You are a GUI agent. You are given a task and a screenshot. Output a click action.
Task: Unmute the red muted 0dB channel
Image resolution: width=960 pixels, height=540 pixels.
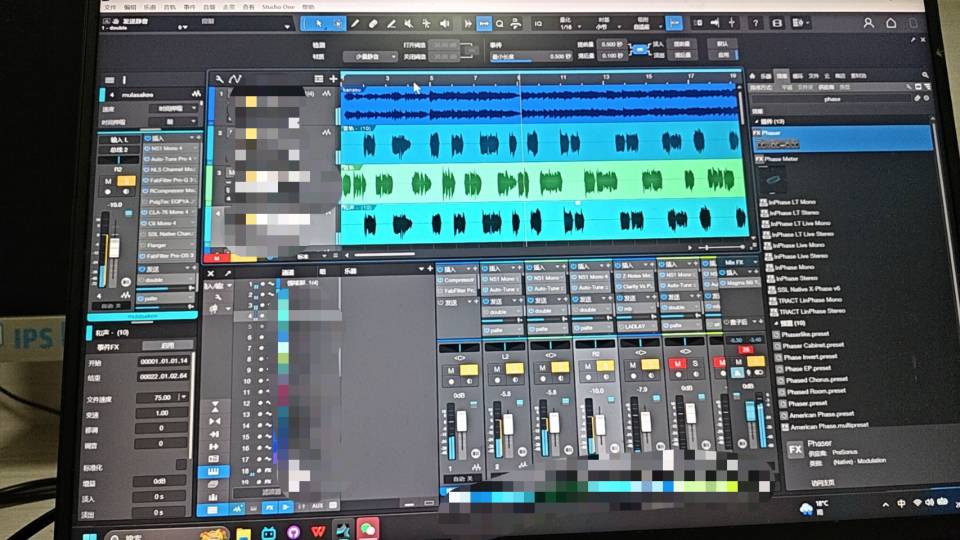point(678,364)
